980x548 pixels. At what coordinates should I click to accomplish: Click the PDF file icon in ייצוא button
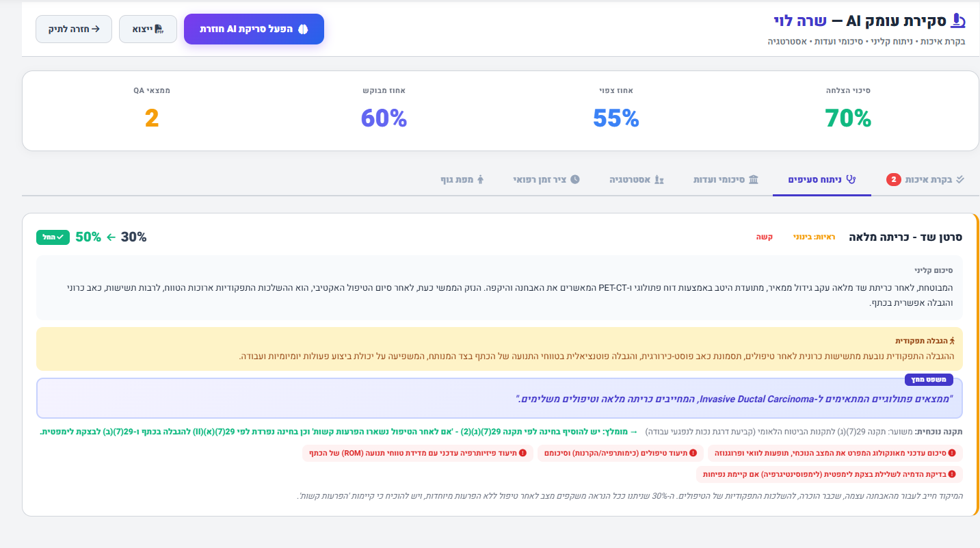(x=159, y=29)
